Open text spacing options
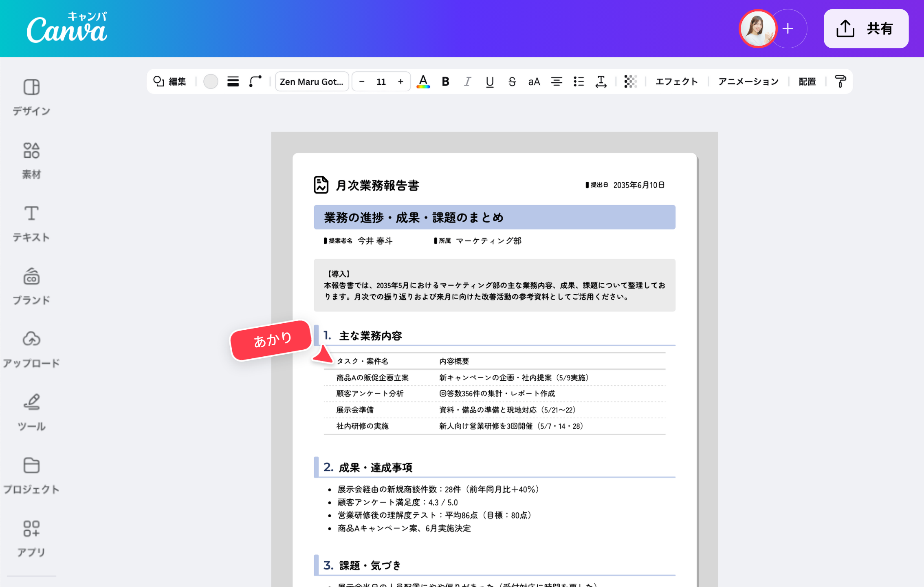The width and height of the screenshot is (924, 587). click(x=601, y=82)
